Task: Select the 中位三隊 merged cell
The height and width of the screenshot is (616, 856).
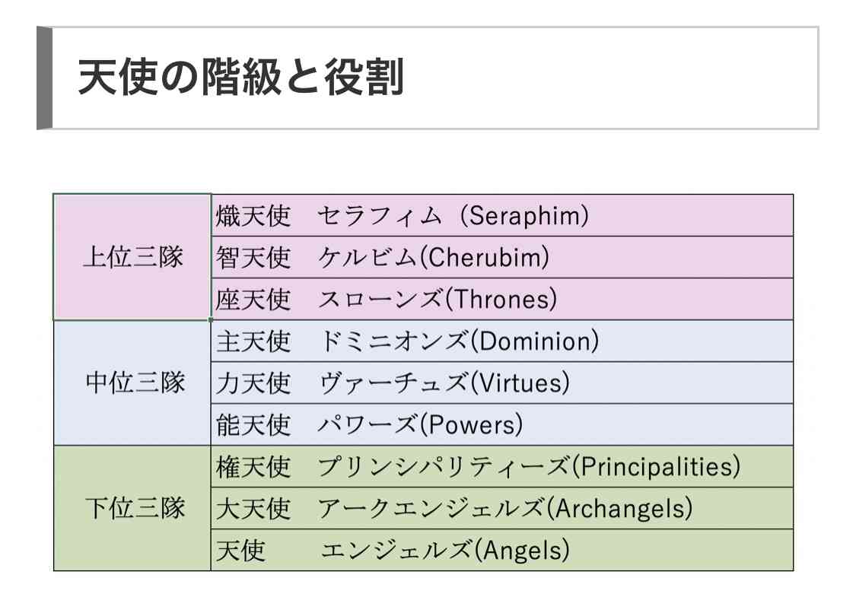Action: [x=132, y=383]
